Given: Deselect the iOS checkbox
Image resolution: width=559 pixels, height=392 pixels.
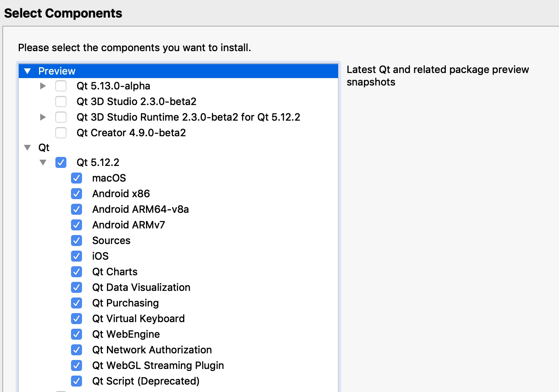Looking at the screenshot, I should click(77, 256).
